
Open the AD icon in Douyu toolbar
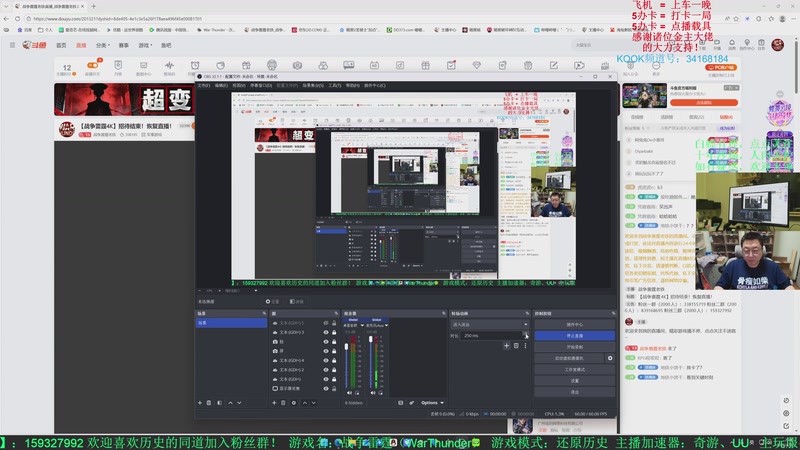coord(374,65)
